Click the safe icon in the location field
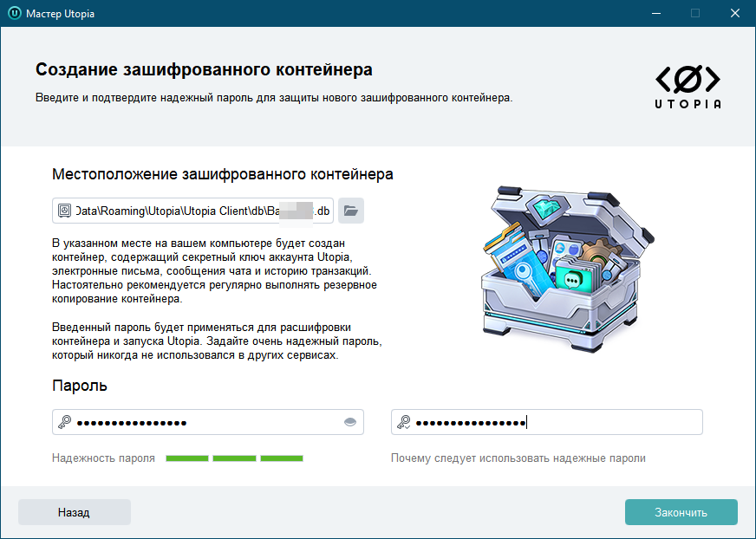 64,211
